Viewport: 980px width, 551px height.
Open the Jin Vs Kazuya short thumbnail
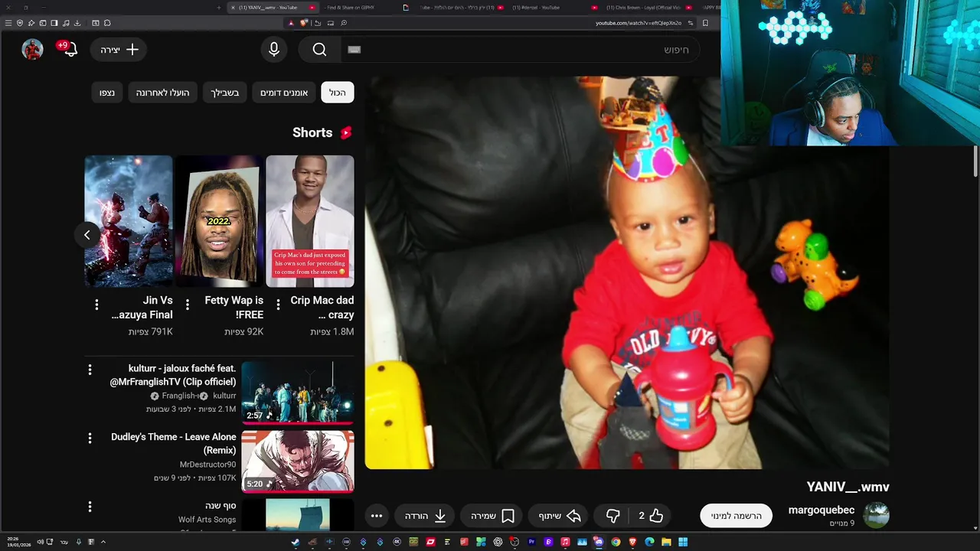click(x=129, y=221)
